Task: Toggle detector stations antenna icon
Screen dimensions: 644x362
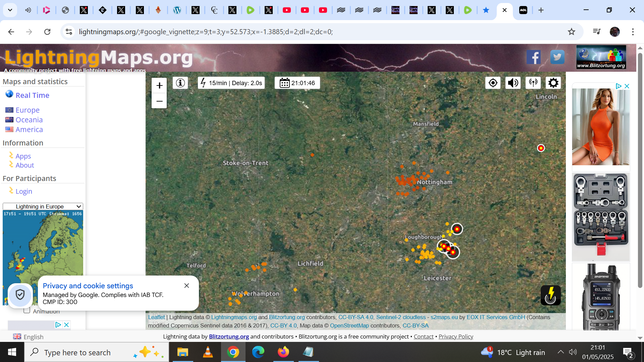Action: point(533,83)
